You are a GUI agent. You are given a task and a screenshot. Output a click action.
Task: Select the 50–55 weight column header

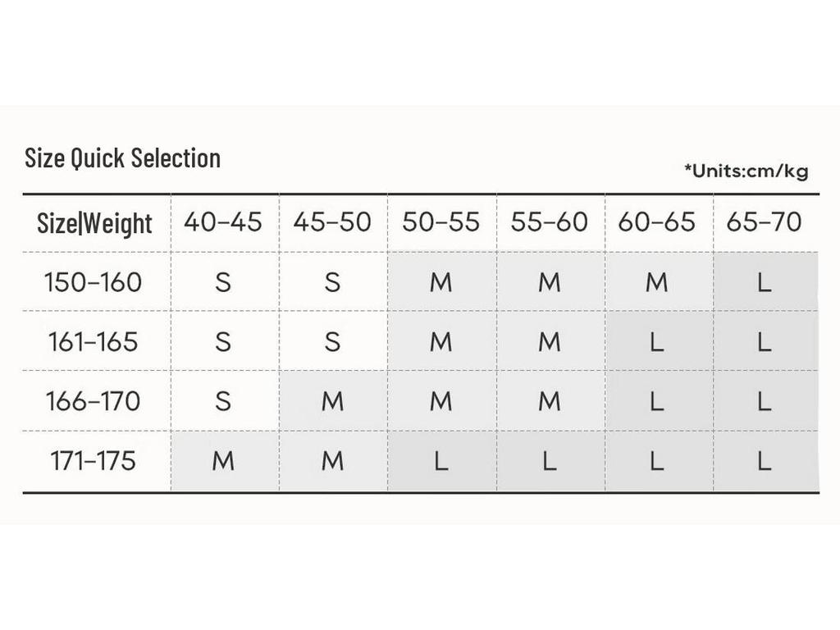(x=441, y=222)
